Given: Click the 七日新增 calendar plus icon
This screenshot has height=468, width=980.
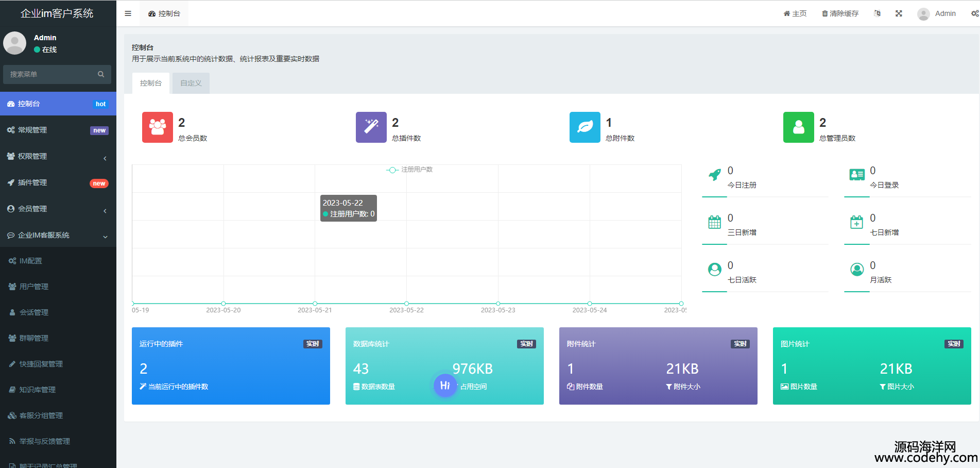Looking at the screenshot, I should tap(857, 222).
